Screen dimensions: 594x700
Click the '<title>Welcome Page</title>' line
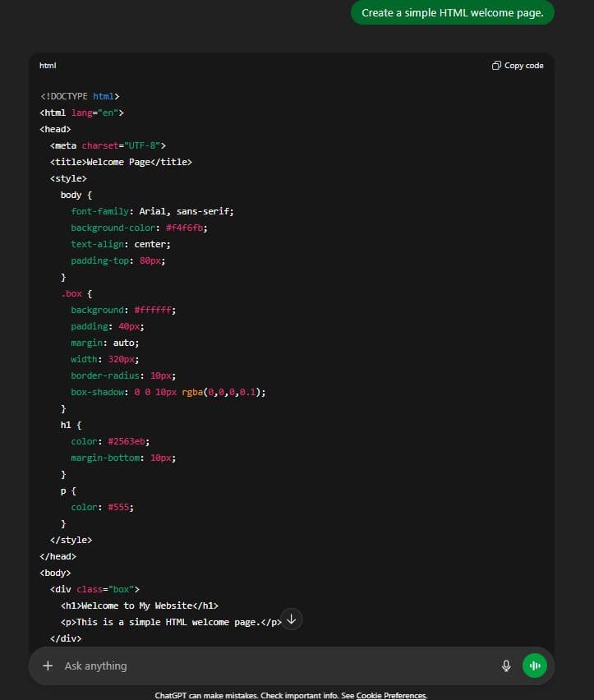click(x=121, y=162)
